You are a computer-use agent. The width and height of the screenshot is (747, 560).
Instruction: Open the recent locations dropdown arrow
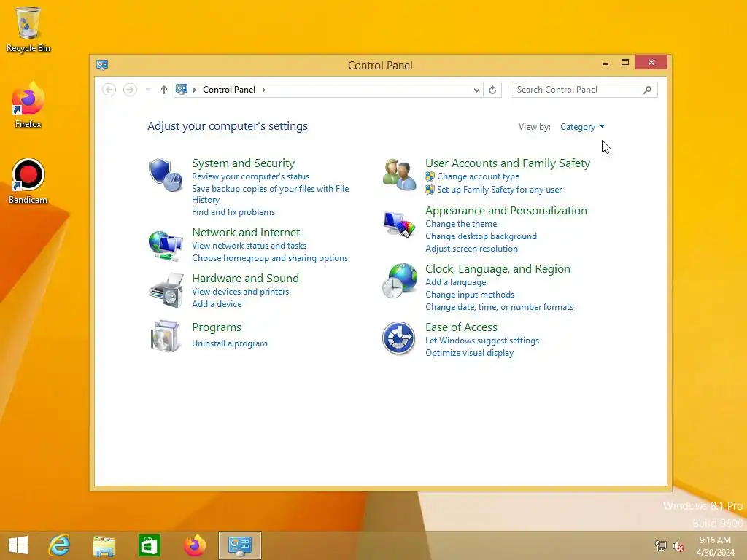[x=147, y=90]
